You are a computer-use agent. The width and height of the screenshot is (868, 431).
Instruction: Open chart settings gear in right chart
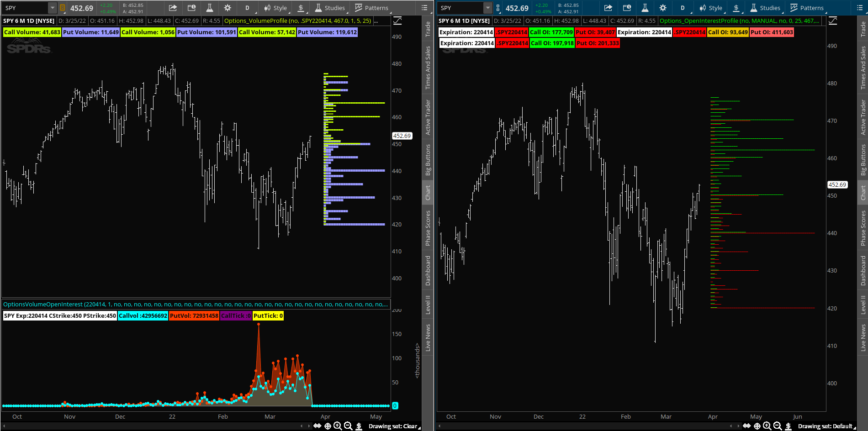pos(663,8)
